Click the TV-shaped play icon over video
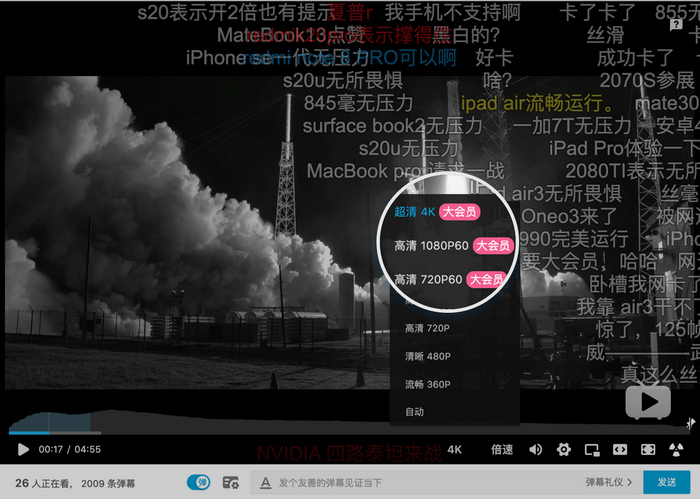Screen dimensions: 700x499 pyautogui.click(x=648, y=402)
